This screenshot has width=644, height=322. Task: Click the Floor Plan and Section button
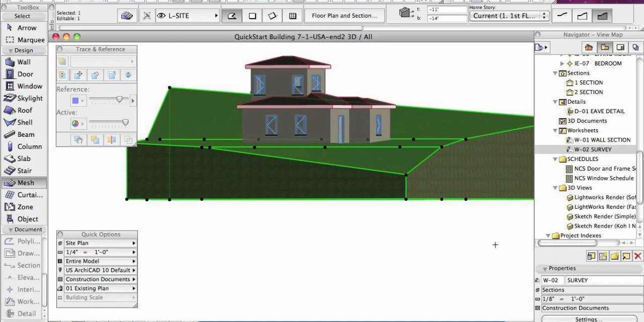tap(345, 16)
